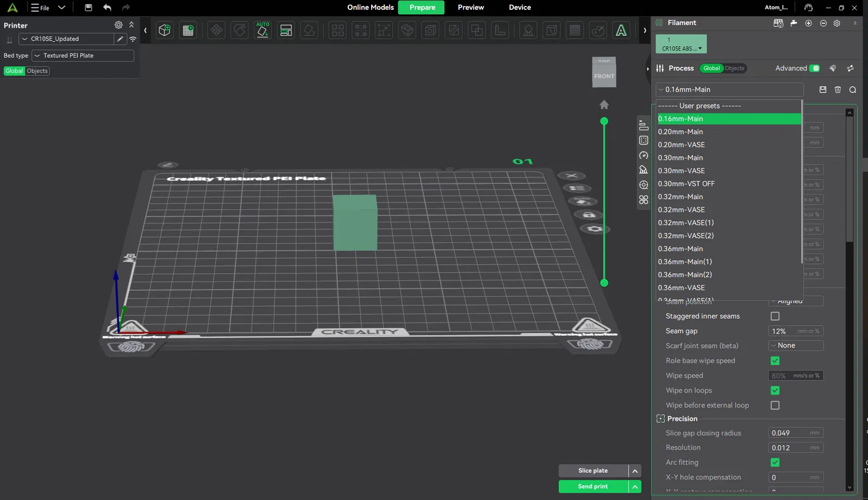The image size is (868, 500).
Task: Check Staggered inner seams checkbox
Action: click(775, 316)
